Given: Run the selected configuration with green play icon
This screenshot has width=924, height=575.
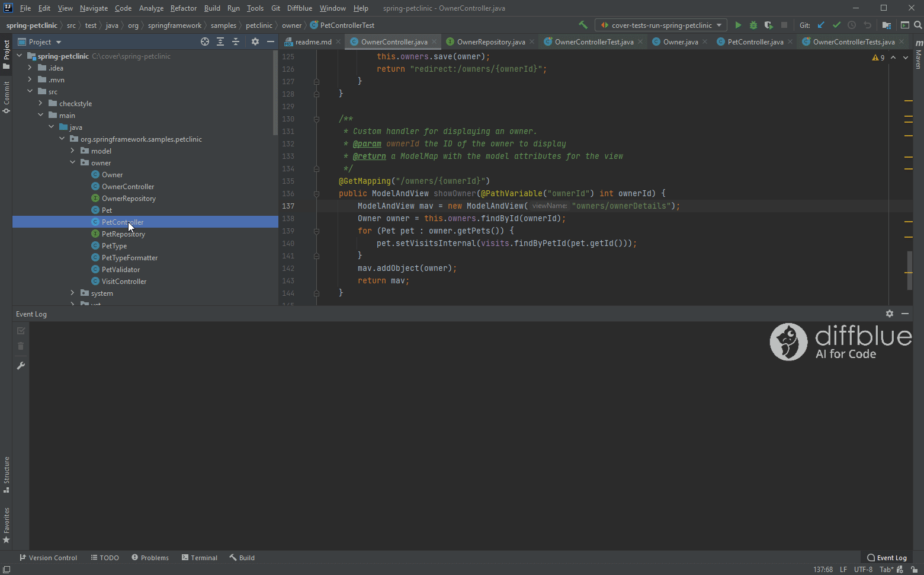Looking at the screenshot, I should [x=738, y=25].
